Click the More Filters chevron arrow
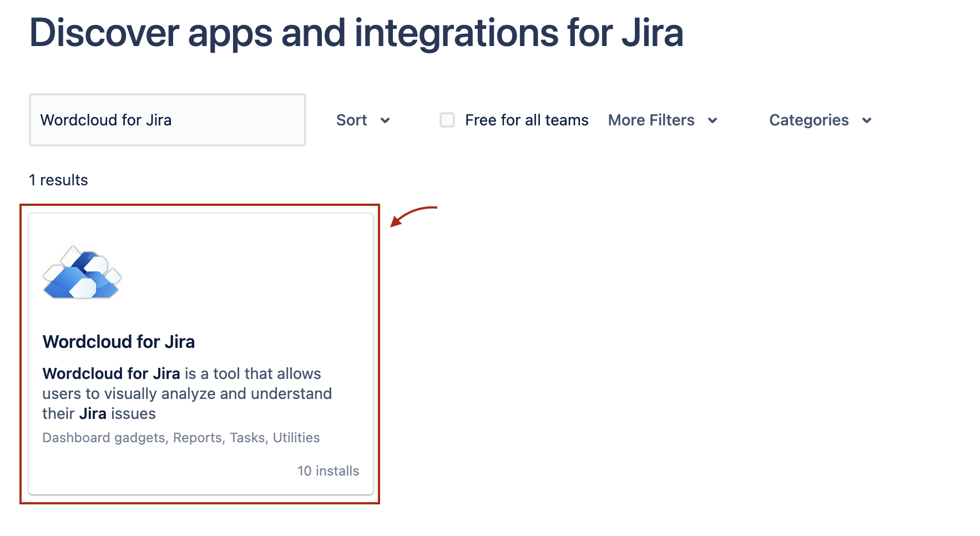Image resolution: width=980 pixels, height=536 pixels. pyautogui.click(x=713, y=120)
